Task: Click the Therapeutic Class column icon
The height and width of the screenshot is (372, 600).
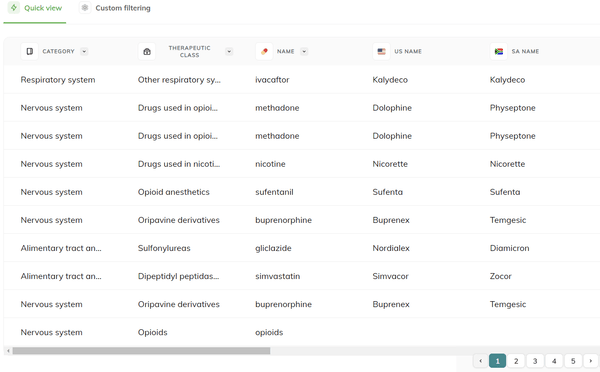Action: point(147,51)
